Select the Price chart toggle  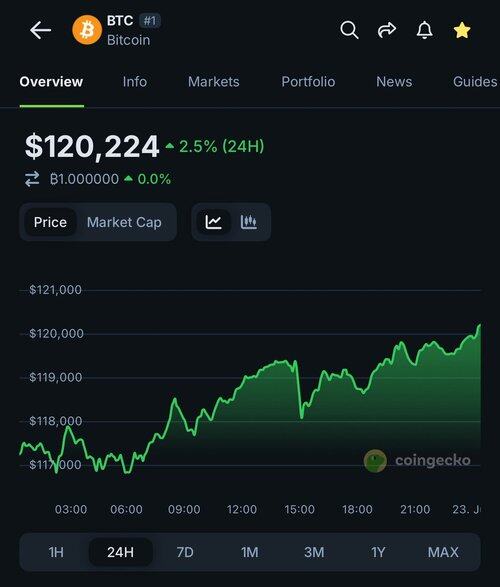[50, 222]
